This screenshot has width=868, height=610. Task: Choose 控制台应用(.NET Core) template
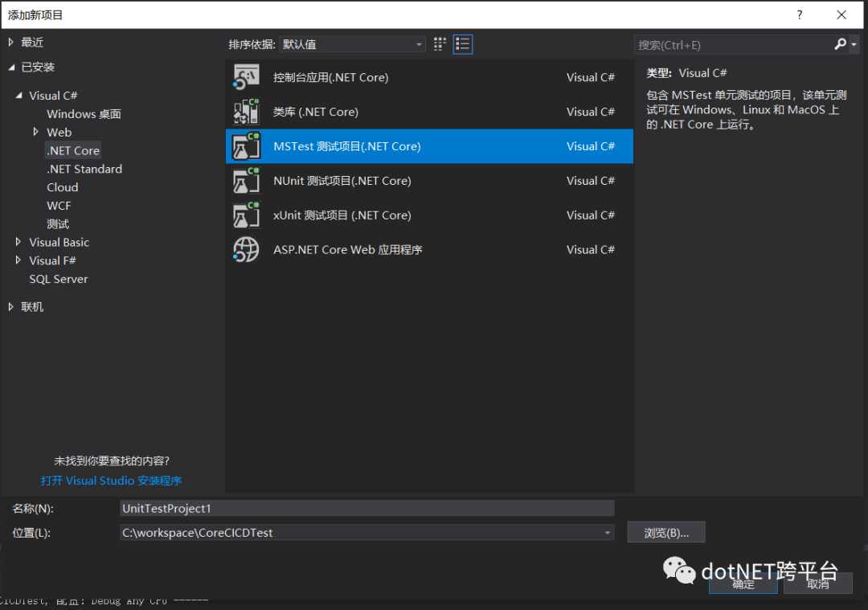point(429,77)
